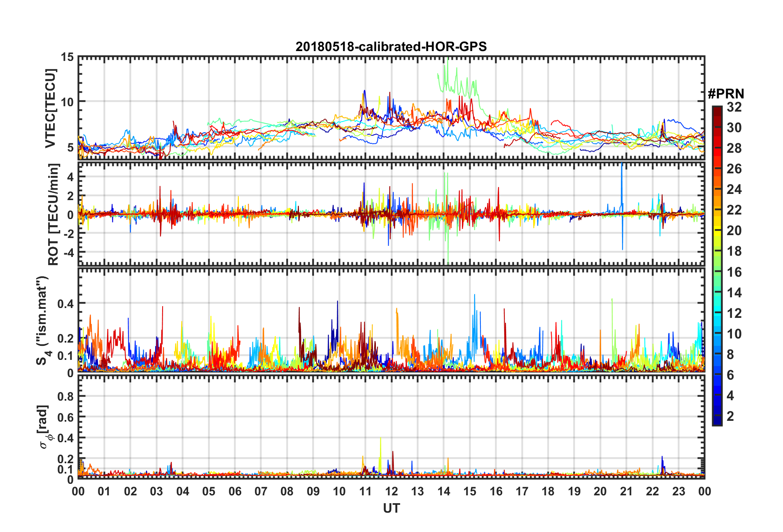Click the UT axis tick label 05

pos(209,491)
